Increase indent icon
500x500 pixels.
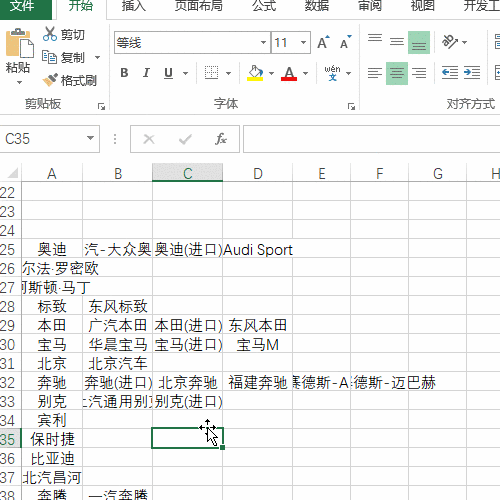pyautogui.click(x=472, y=73)
